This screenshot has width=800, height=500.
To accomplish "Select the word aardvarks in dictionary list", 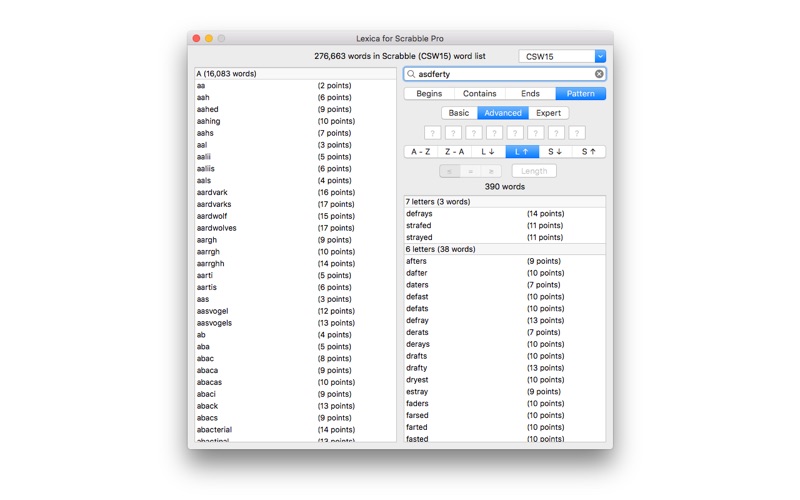I will tap(295, 204).
